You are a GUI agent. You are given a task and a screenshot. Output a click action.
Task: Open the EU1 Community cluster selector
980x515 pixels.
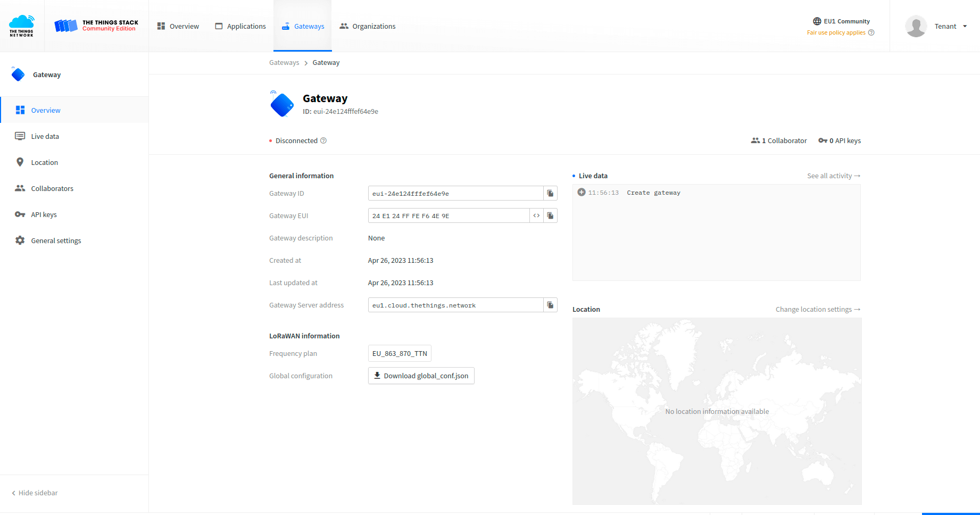point(841,21)
